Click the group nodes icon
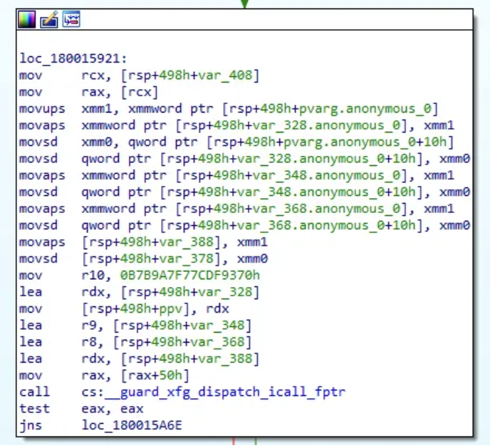 coord(71,20)
